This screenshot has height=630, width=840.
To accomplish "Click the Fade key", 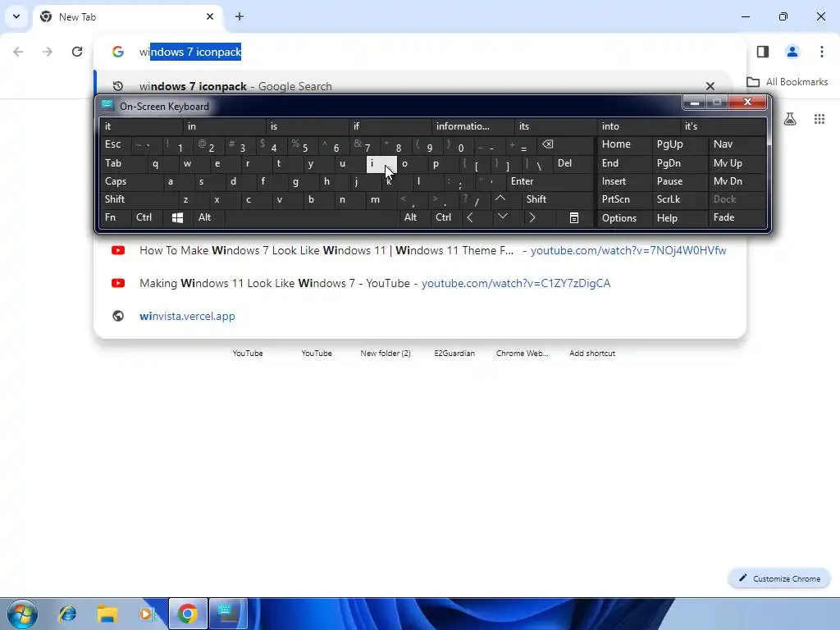I will click(737, 217).
